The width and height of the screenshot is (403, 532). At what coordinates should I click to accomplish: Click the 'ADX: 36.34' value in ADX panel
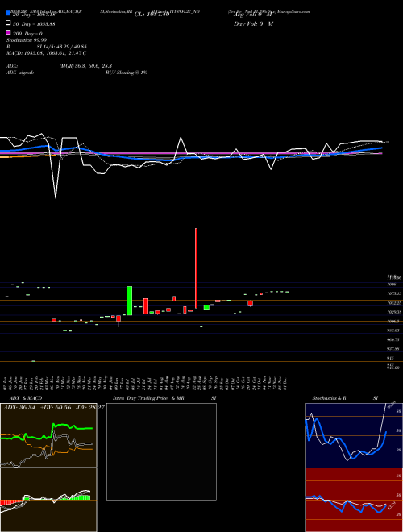click(x=19, y=407)
